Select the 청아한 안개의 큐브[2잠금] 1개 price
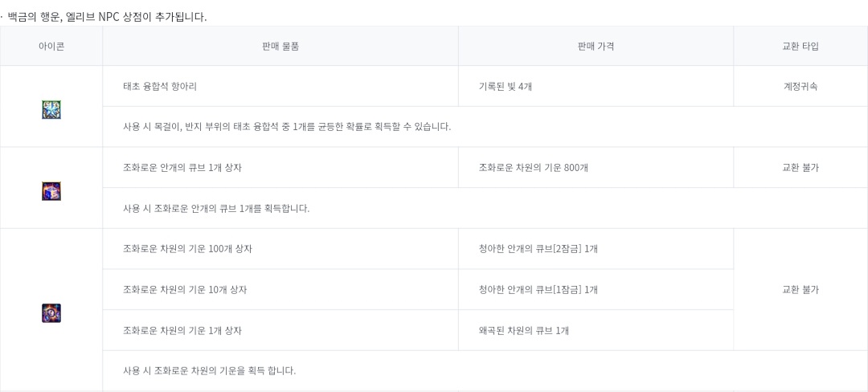 [x=538, y=249]
